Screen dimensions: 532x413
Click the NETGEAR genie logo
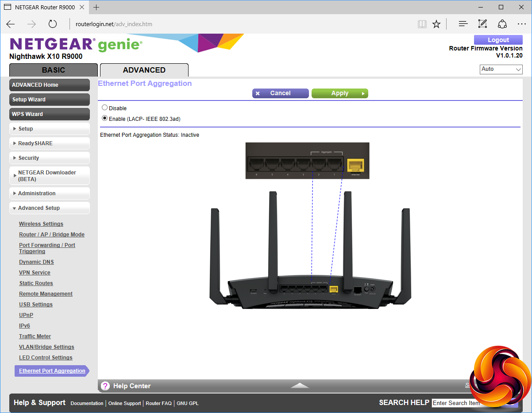point(76,44)
